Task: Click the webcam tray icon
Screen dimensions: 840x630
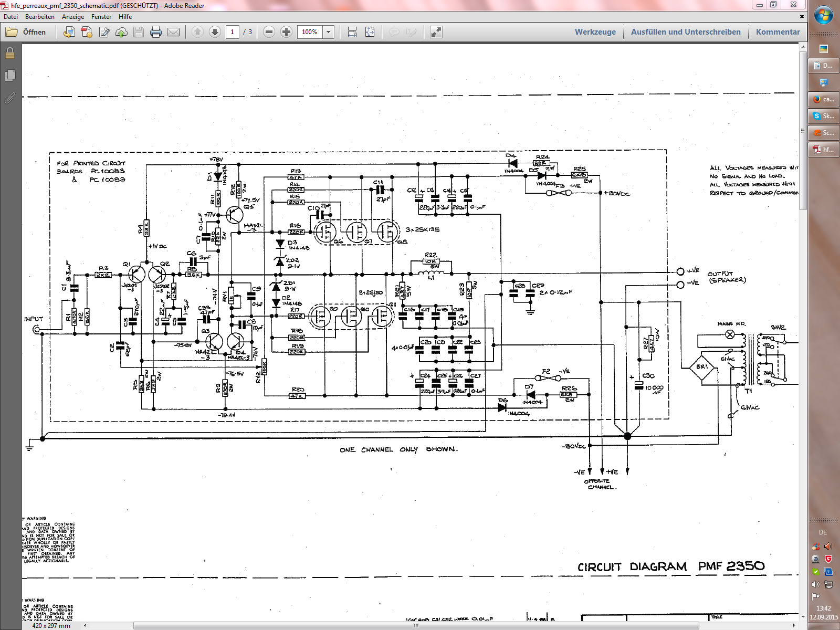Action: coord(816,559)
